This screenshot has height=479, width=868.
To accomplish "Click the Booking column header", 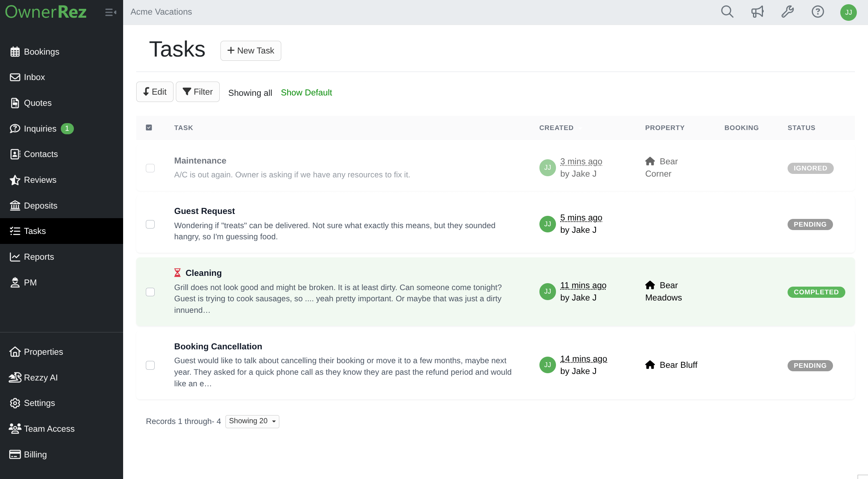I will pos(741,128).
